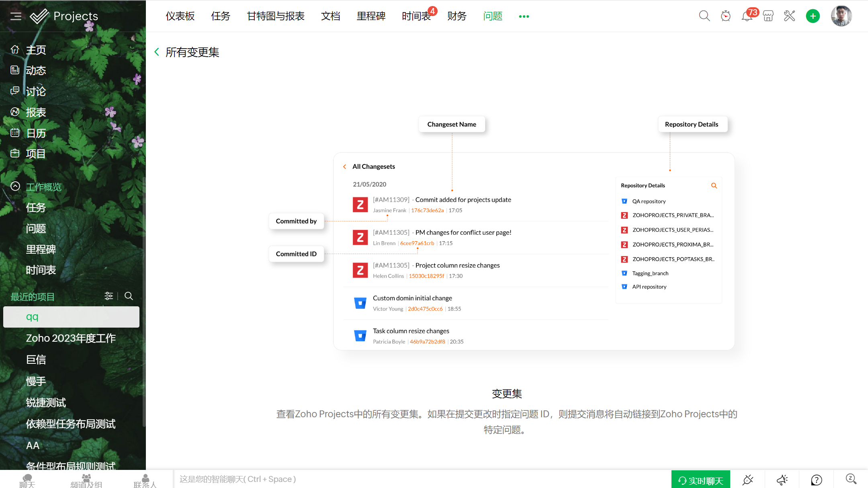Viewport: 868px width, 488px height.
Task: Click the announcements megaphone icon
Action: point(782,480)
